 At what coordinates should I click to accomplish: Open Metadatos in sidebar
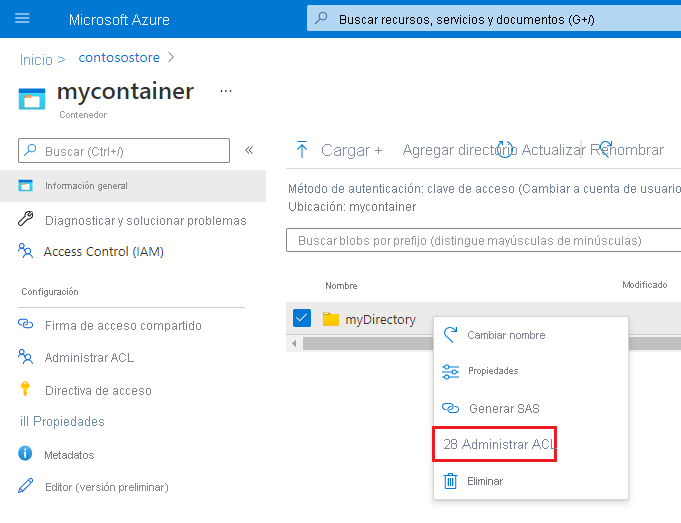[x=69, y=455]
